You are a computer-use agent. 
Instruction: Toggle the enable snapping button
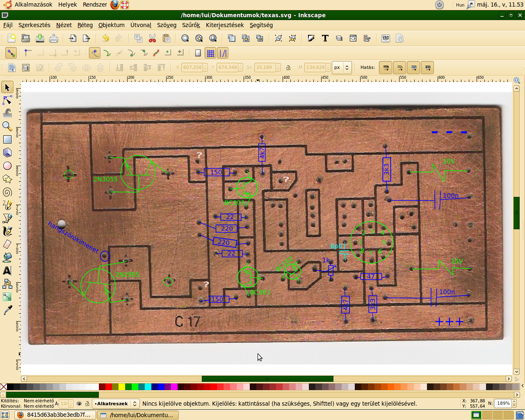11,53
